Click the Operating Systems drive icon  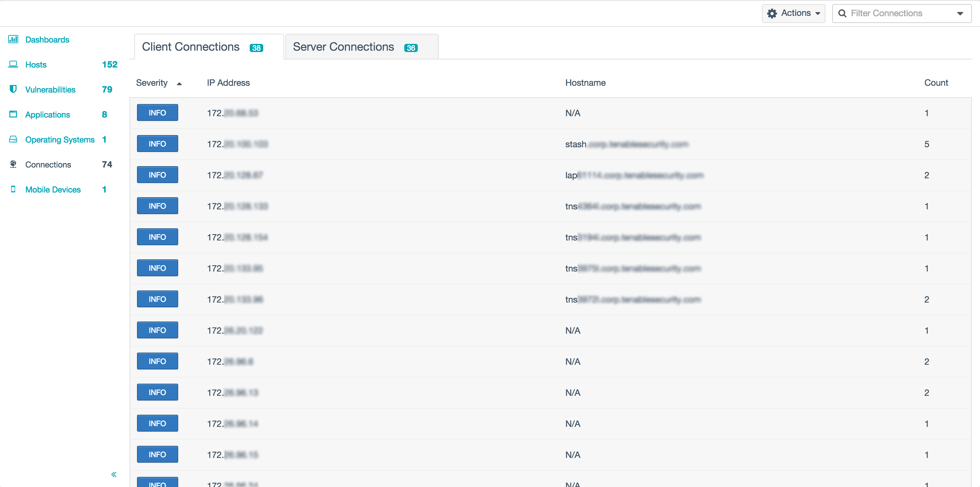click(x=13, y=139)
